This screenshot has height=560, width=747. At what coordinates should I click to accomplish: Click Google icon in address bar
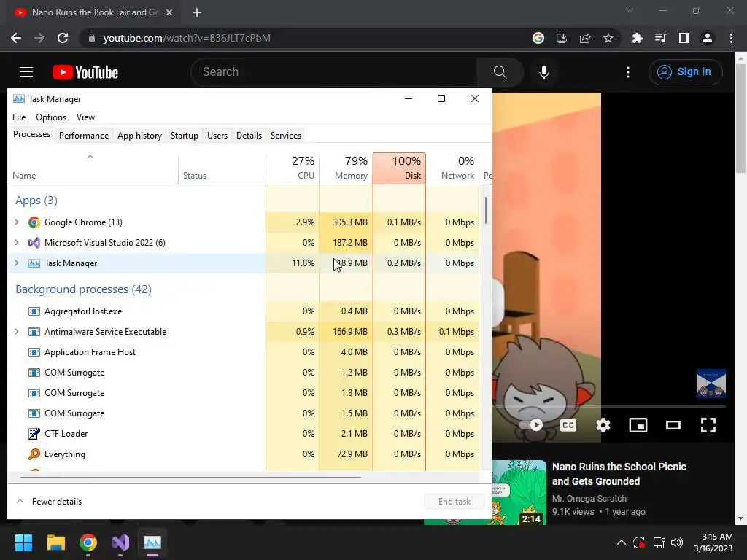(x=538, y=38)
